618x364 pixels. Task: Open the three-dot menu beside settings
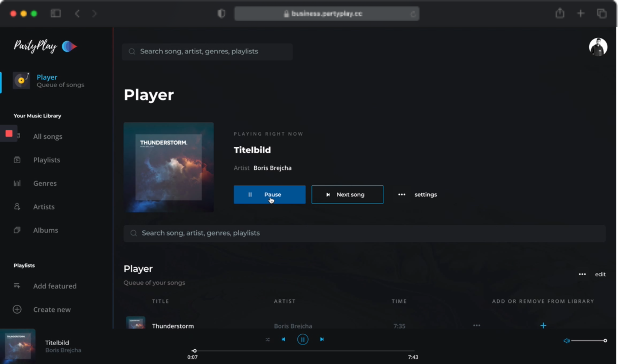coord(402,195)
